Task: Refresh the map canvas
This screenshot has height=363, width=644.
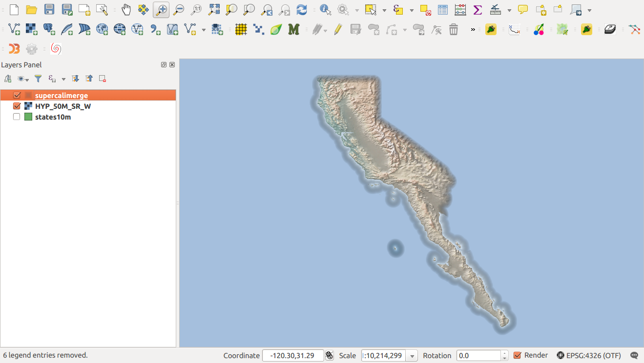Action: click(302, 9)
